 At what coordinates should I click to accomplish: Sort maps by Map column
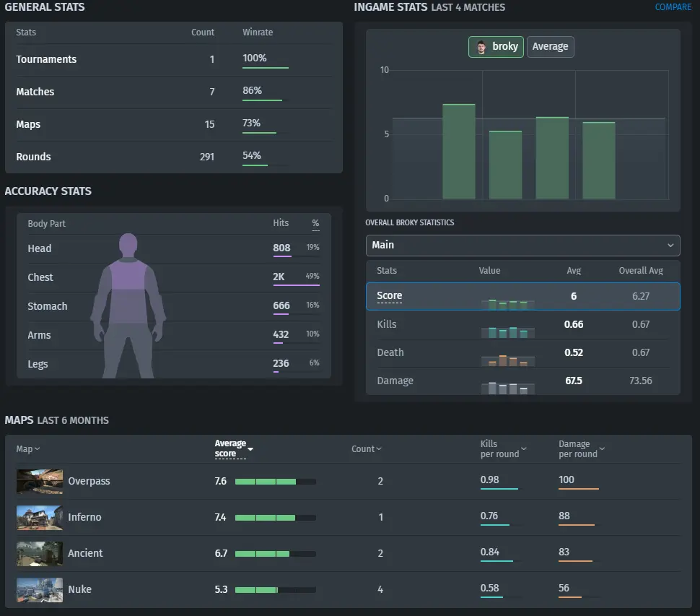tap(27, 449)
